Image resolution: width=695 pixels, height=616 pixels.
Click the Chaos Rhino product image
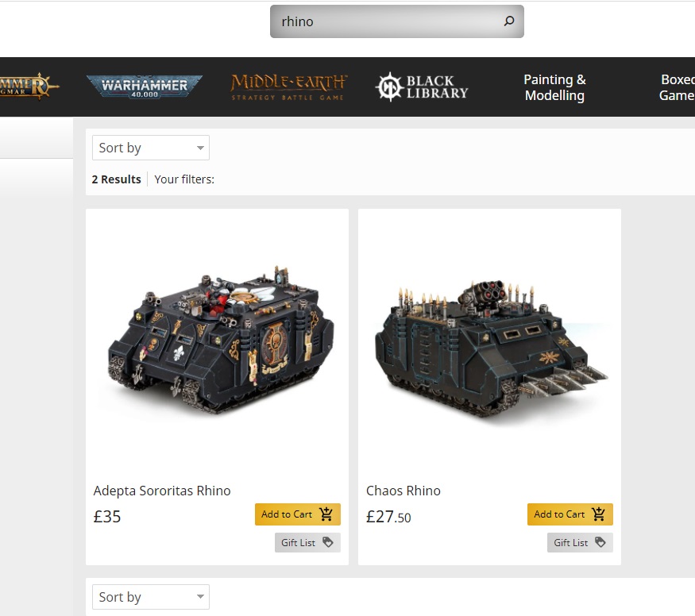point(492,348)
